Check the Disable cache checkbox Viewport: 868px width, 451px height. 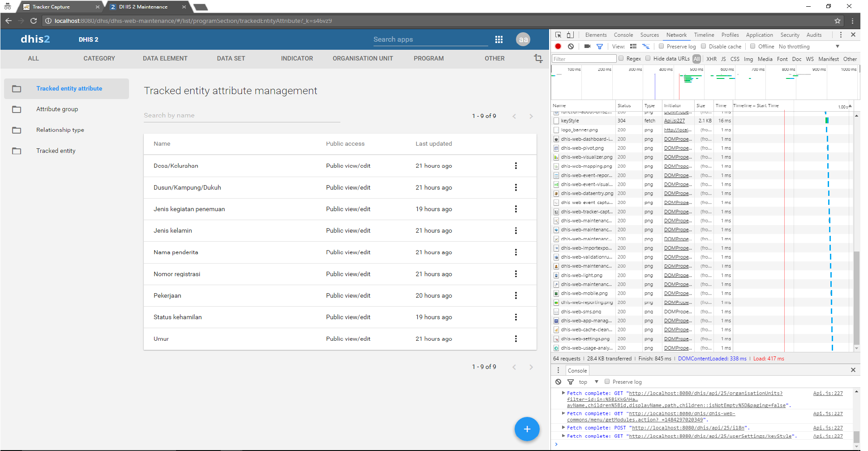click(703, 46)
